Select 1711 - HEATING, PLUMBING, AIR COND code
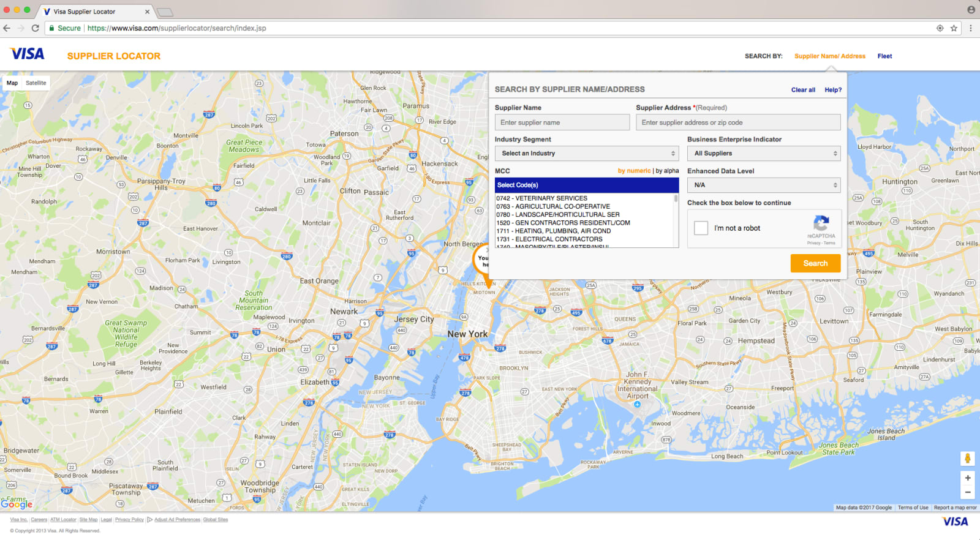Viewport: 980px width, 540px height. [x=554, y=231]
